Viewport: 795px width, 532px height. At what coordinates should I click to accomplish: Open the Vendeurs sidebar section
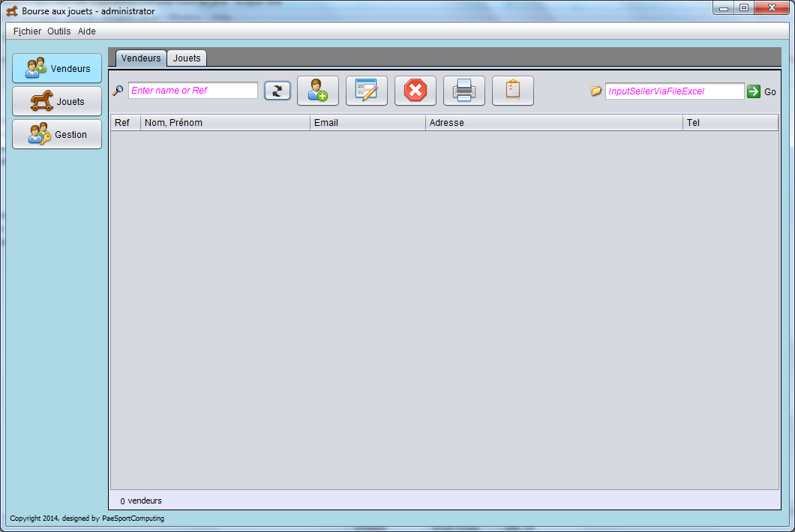(57, 68)
